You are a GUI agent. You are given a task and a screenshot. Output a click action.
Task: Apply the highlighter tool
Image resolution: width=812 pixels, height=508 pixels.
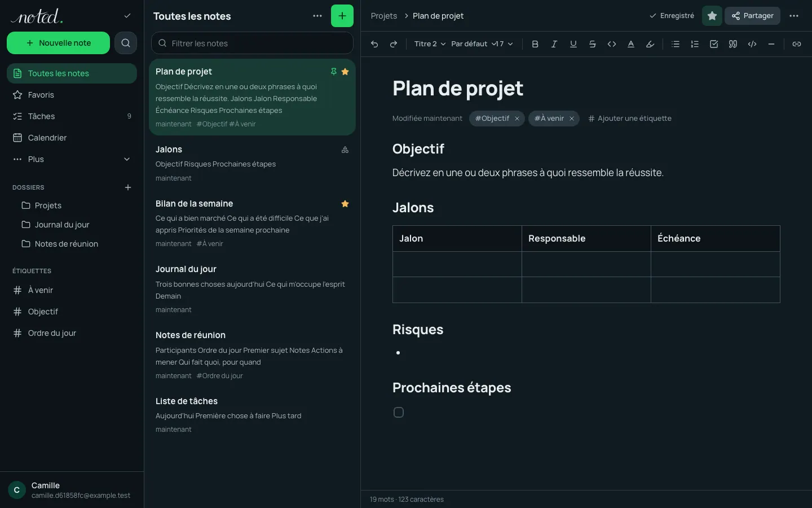coord(650,44)
